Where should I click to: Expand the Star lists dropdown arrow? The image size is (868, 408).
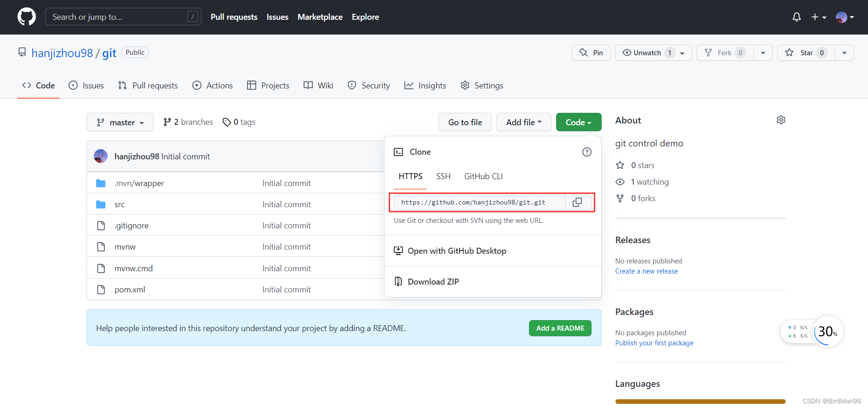tap(845, 52)
